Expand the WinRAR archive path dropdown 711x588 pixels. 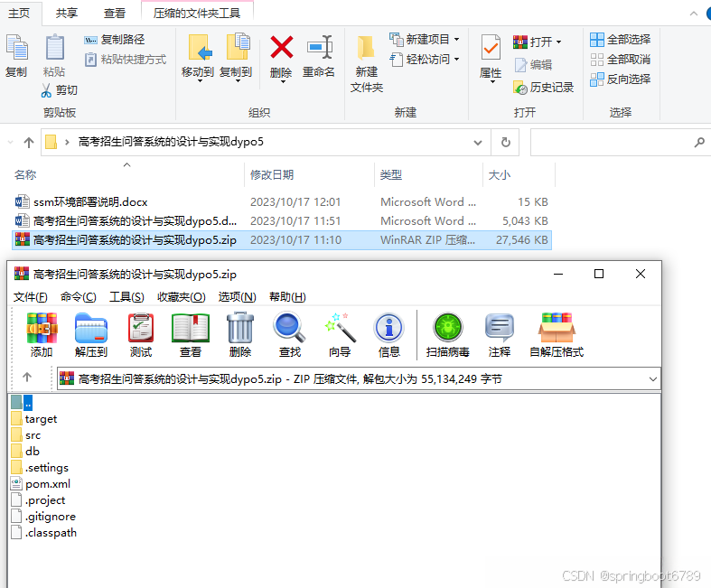pyautogui.click(x=653, y=379)
